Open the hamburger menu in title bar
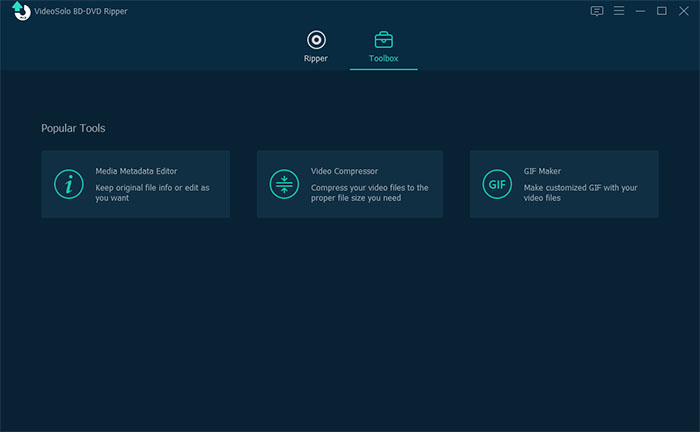The image size is (700, 432). [x=619, y=11]
